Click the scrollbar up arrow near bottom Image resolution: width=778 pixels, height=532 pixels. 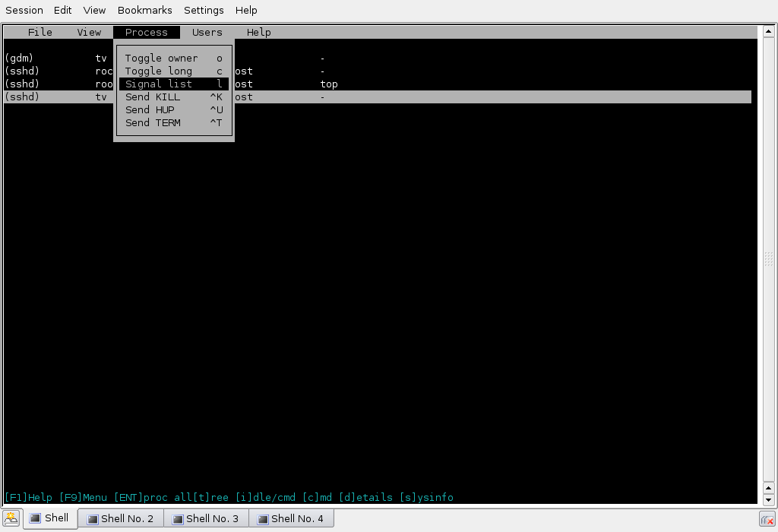(768, 488)
